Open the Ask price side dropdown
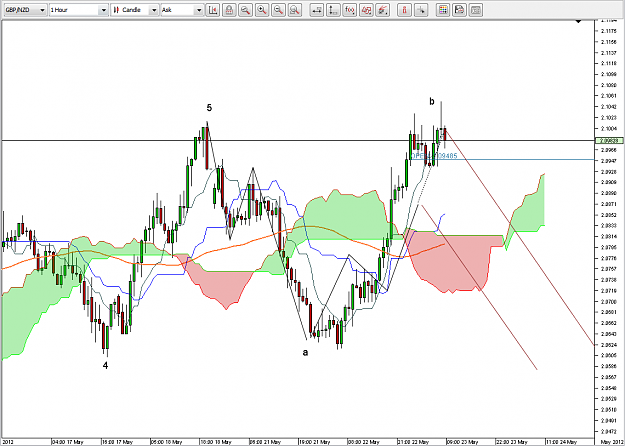 tap(182, 10)
